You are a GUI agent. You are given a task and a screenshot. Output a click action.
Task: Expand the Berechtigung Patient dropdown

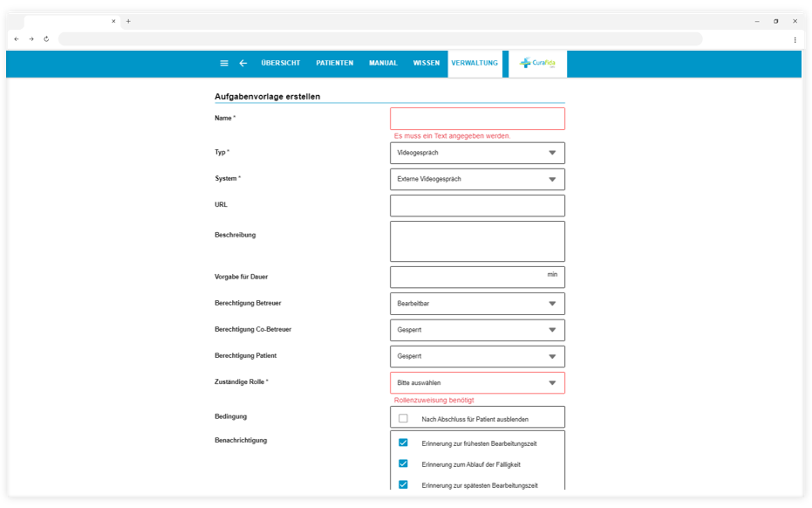(x=477, y=357)
